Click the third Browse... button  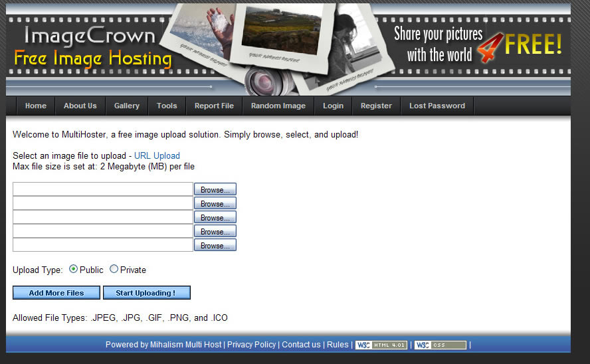click(215, 217)
